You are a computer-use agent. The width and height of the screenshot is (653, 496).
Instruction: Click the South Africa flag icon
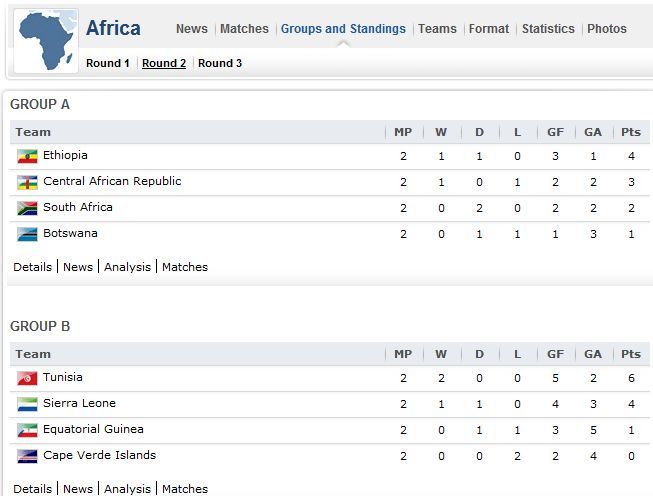coord(27,208)
